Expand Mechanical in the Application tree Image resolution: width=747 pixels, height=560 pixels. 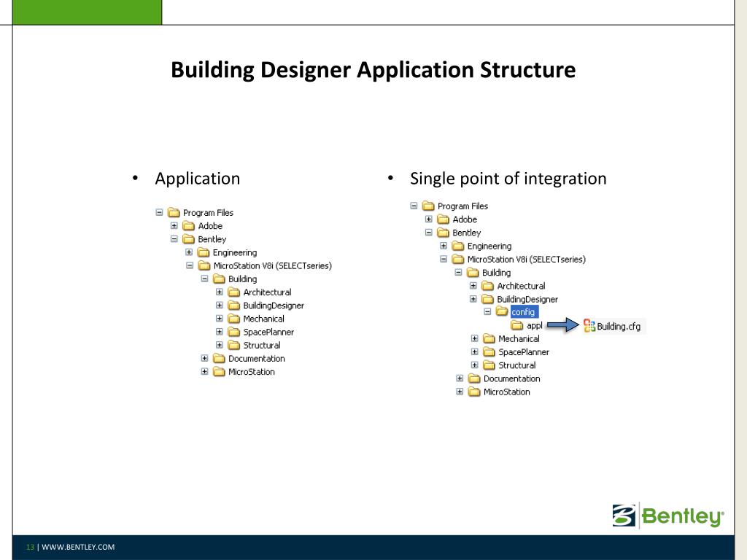pyautogui.click(x=219, y=319)
